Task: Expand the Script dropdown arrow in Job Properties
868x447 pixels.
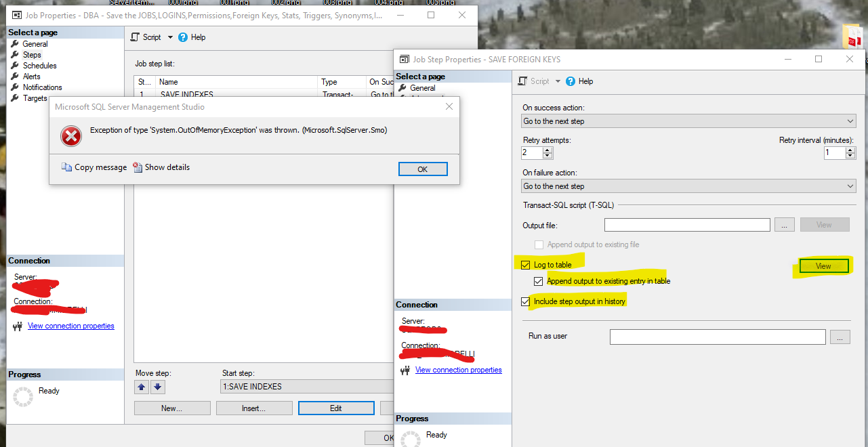Action: click(x=170, y=37)
